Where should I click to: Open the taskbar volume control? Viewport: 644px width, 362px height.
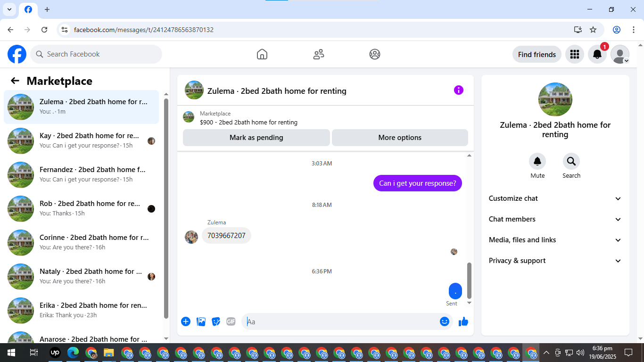click(580, 353)
